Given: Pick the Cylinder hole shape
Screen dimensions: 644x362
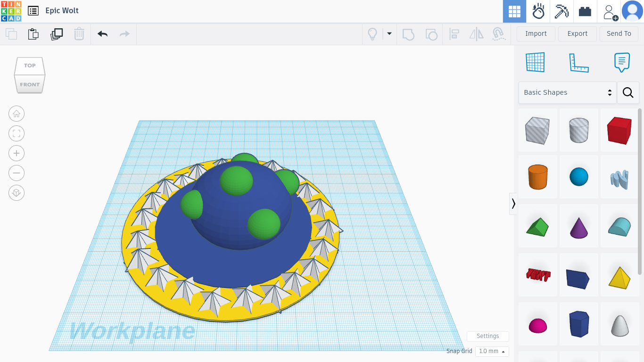Looking at the screenshot, I should 579,131.
